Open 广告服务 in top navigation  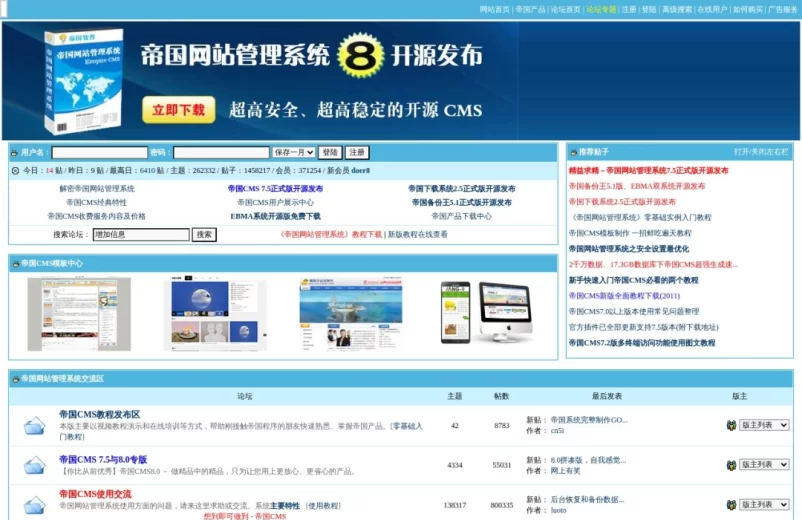[783, 9]
